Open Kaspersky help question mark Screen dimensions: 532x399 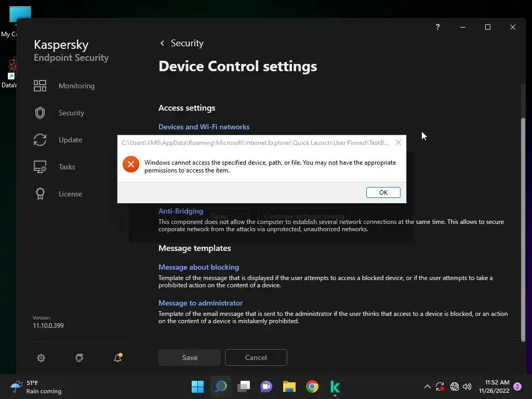pos(437,27)
